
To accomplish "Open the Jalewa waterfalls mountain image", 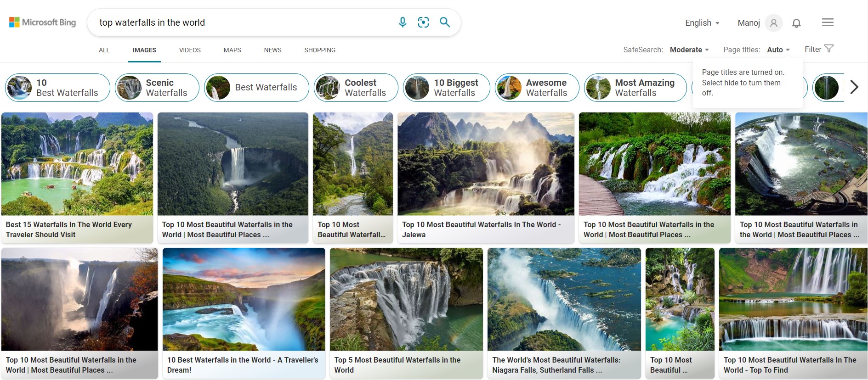I will pyautogui.click(x=486, y=164).
